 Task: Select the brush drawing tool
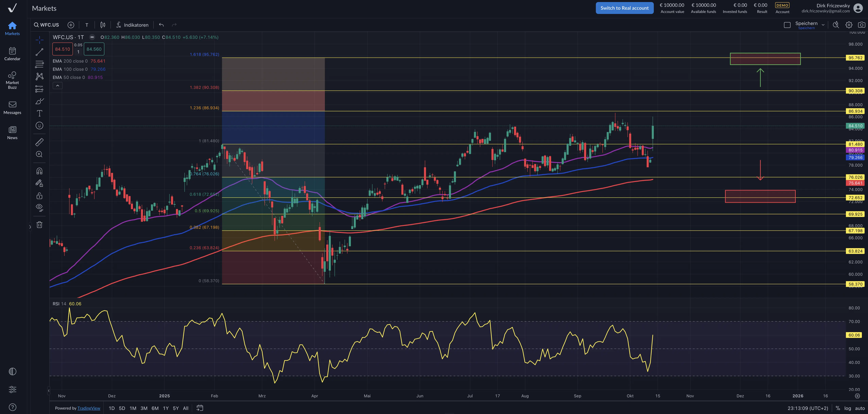coord(39,101)
